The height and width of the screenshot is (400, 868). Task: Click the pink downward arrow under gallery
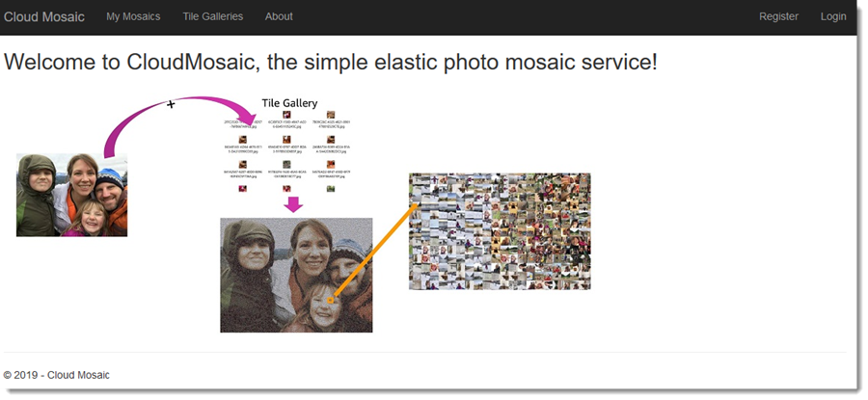pos(293,204)
